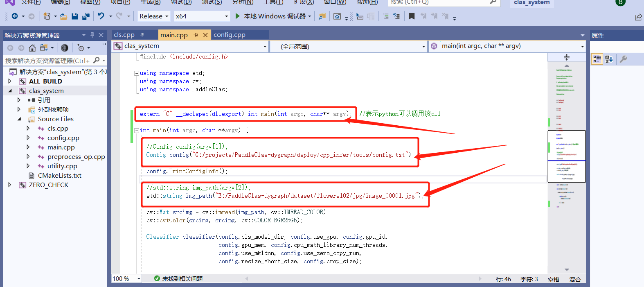The height and width of the screenshot is (287, 644).
Task: Click the Save All icon
Action: (x=86, y=16)
